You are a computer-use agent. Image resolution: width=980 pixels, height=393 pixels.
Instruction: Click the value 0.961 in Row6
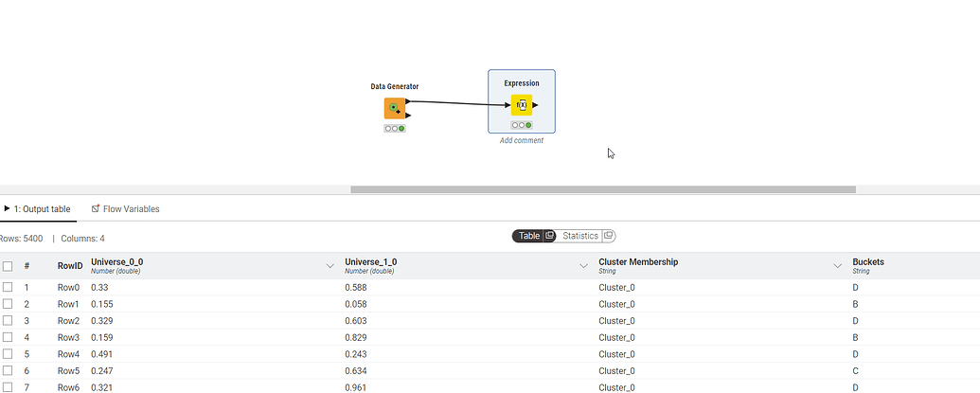356,388
